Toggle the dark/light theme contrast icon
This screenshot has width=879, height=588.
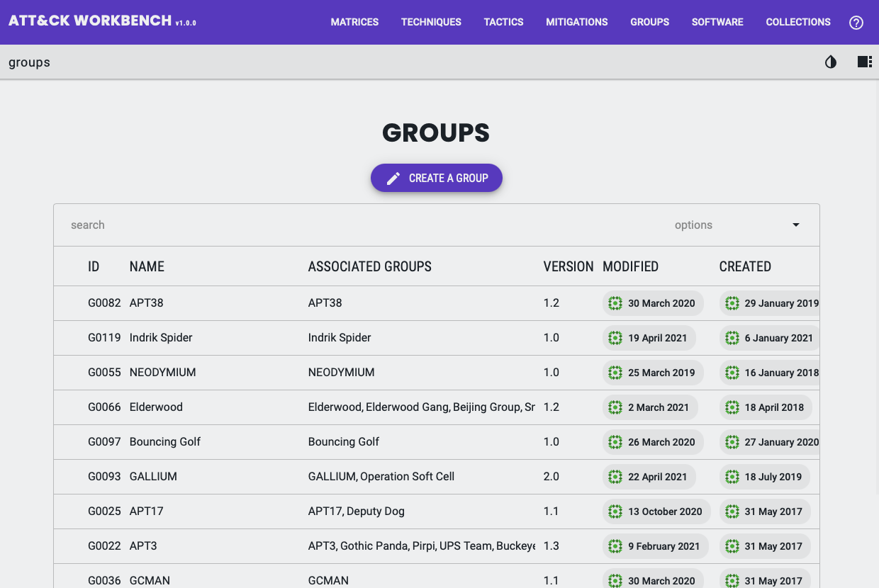tap(831, 62)
